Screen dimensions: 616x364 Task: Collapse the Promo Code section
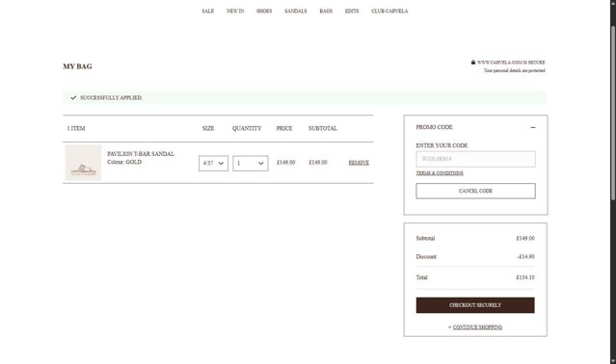[533, 127]
